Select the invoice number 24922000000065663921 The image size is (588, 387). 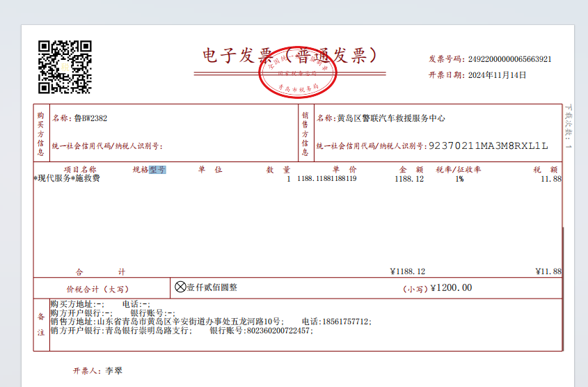(x=509, y=59)
